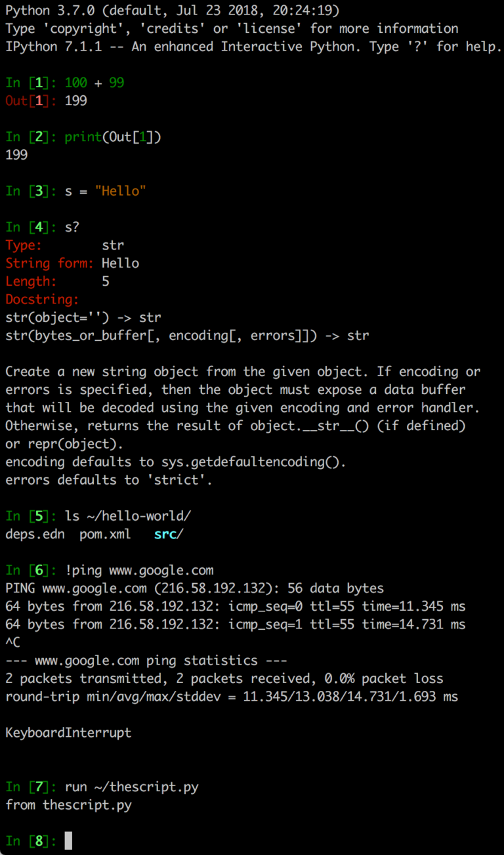The height and width of the screenshot is (855, 504).
Task: Click the red Docstring: label
Action: [42, 299]
